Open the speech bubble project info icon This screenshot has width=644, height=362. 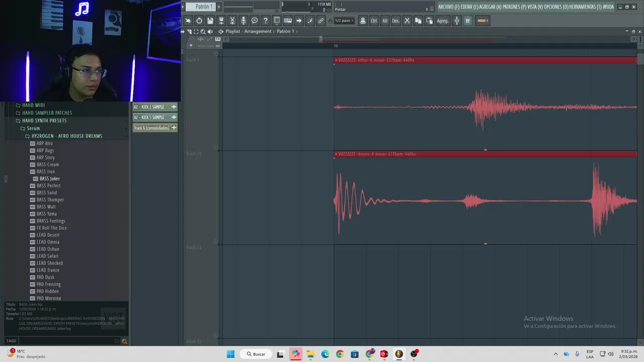click(x=255, y=21)
